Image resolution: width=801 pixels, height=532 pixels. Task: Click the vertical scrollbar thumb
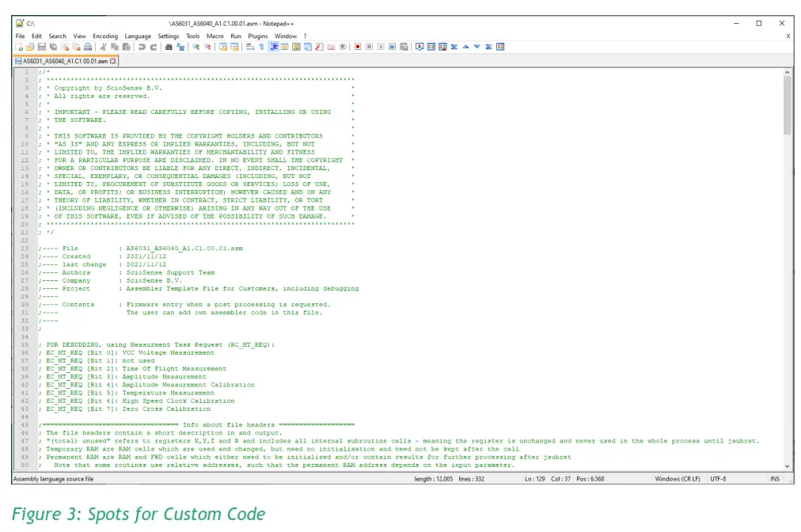pos(787,105)
